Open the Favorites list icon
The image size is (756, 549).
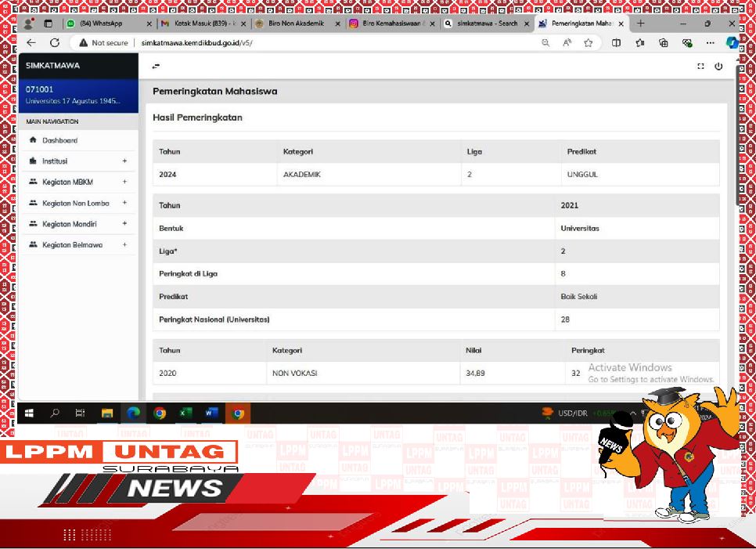[640, 43]
